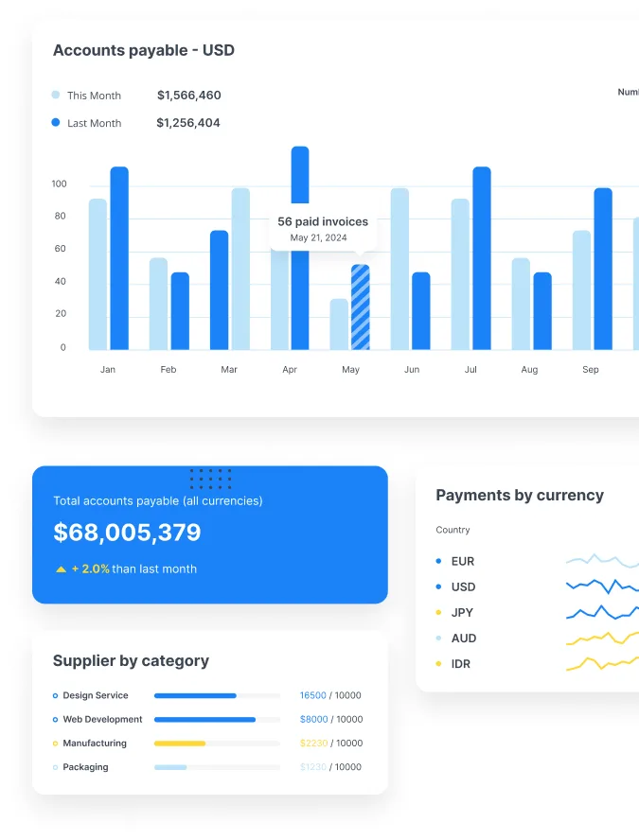Click the dark blue January bar

[119, 258]
